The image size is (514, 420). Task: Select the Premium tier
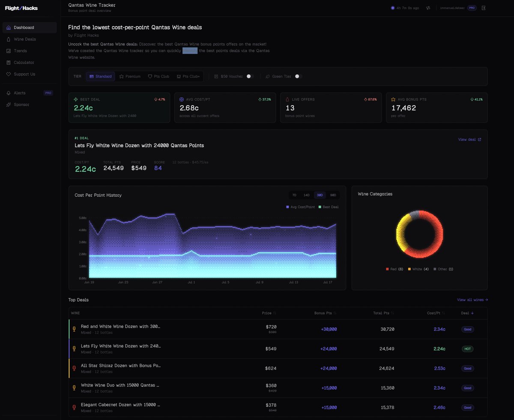130,76
